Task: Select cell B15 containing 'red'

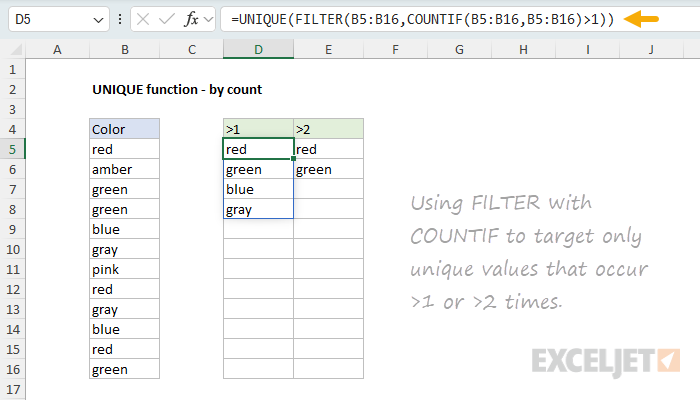Action: tap(125, 349)
